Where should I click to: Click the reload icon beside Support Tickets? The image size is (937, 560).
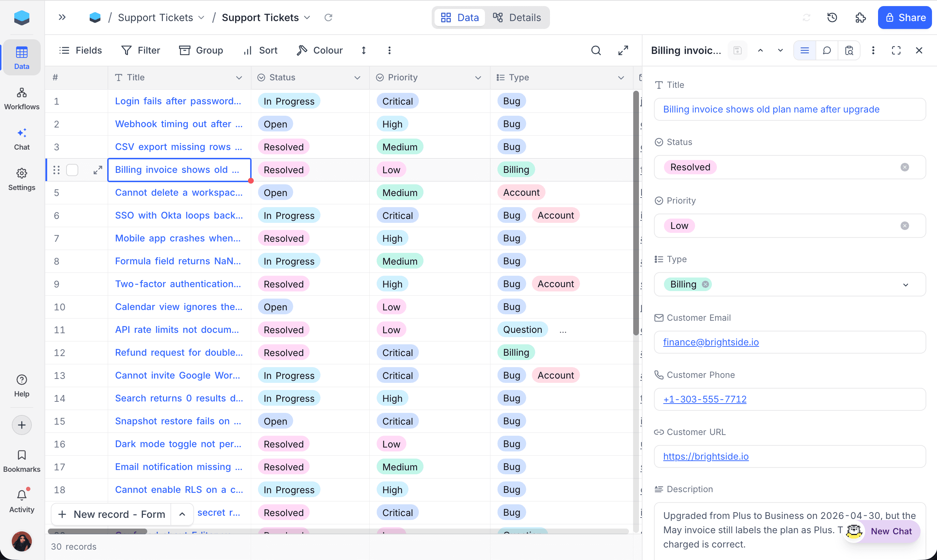click(x=328, y=17)
